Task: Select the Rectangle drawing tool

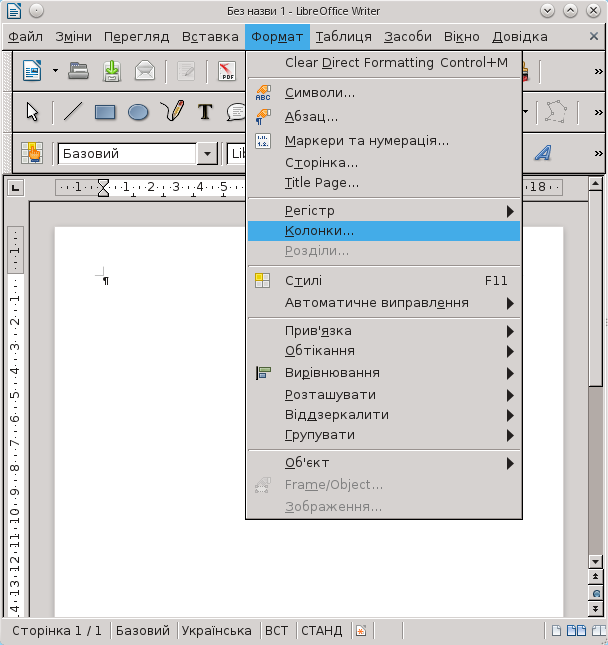Action: (x=105, y=112)
